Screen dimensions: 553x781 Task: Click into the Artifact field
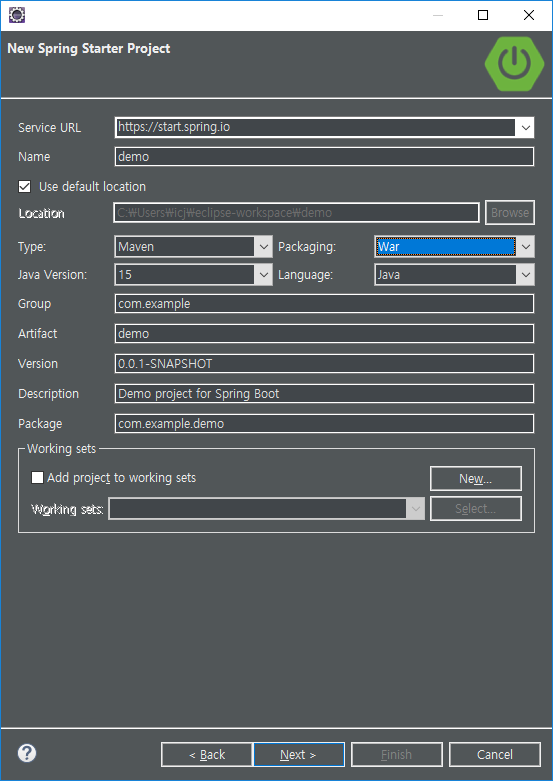tap(324, 334)
